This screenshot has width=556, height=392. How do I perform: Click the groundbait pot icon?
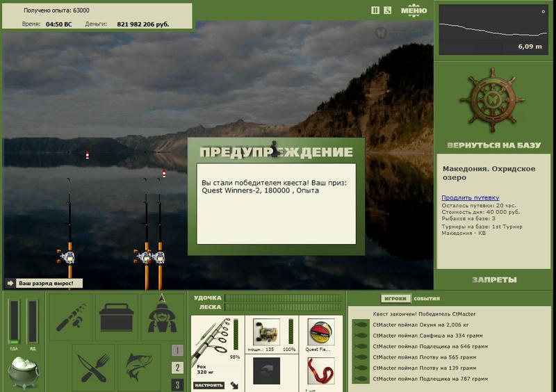pos(24,373)
